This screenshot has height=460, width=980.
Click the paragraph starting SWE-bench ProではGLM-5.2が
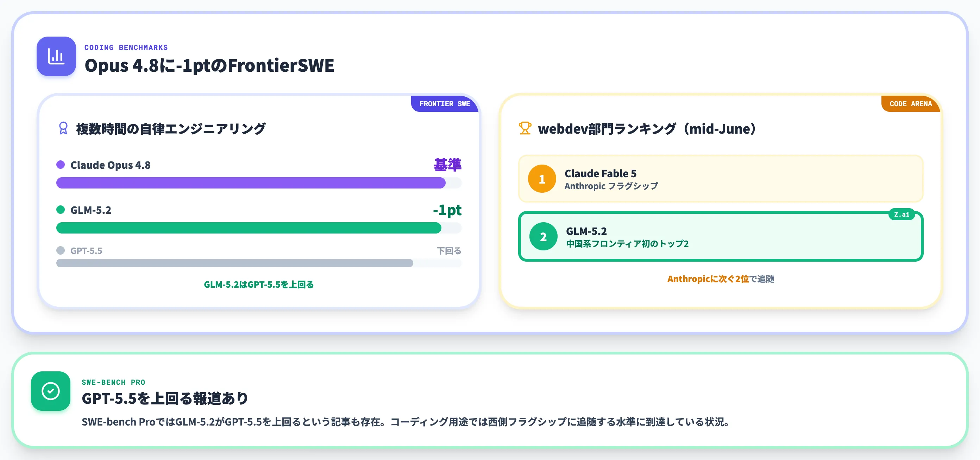405,422
